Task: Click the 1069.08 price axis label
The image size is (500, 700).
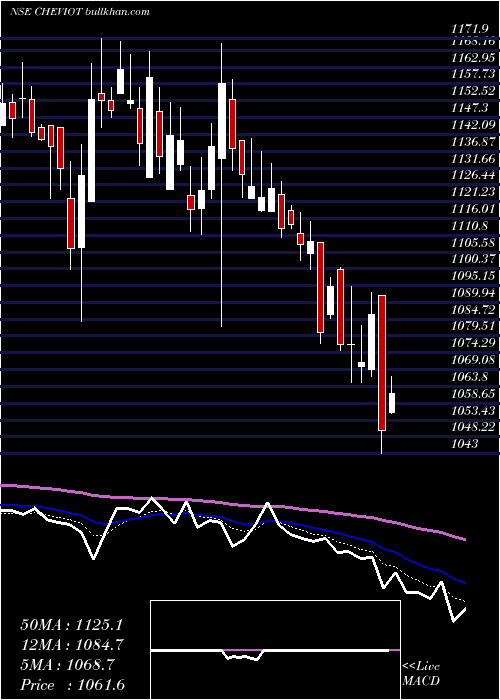Action: (x=473, y=360)
